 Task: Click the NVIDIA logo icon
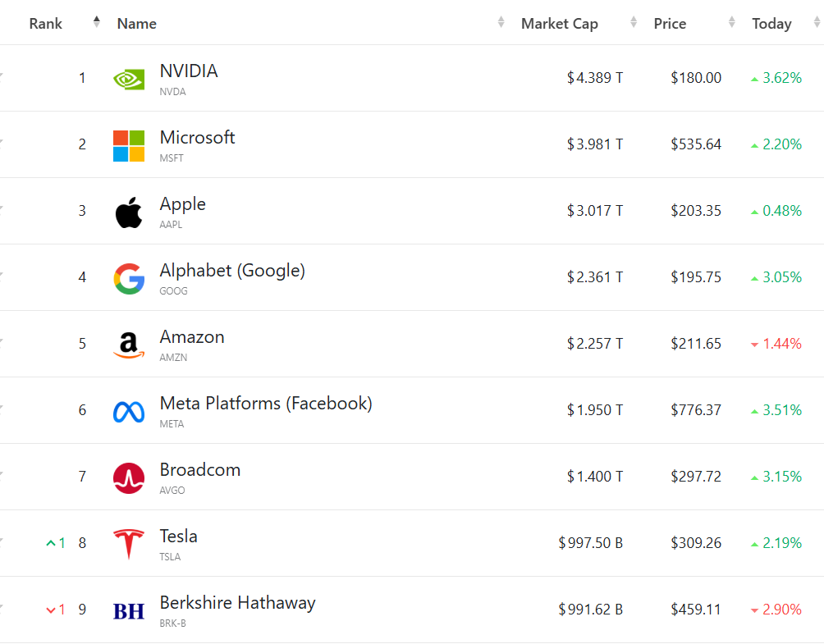(x=129, y=79)
